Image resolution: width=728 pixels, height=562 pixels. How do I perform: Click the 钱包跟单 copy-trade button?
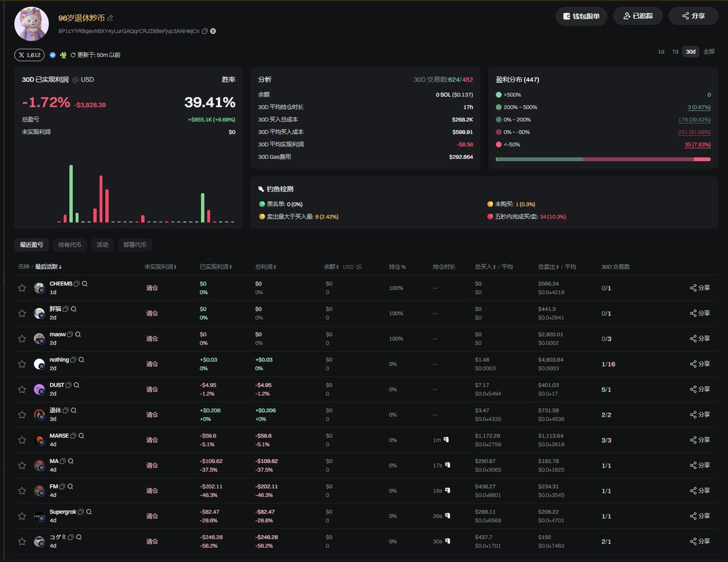coord(581,16)
